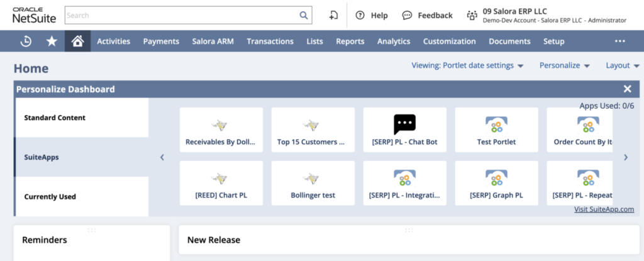Open Feedback speech bubble icon

[407, 15]
